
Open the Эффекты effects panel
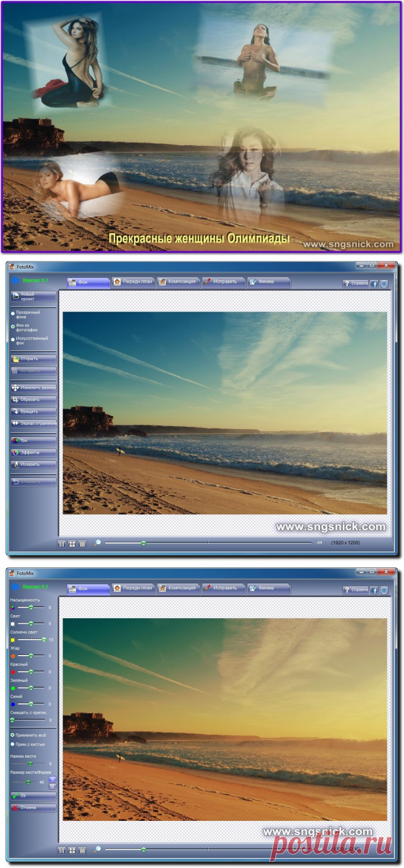click(34, 452)
